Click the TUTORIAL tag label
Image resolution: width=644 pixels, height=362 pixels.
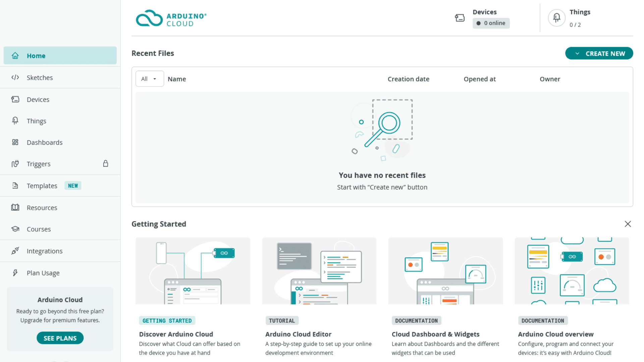click(x=282, y=321)
